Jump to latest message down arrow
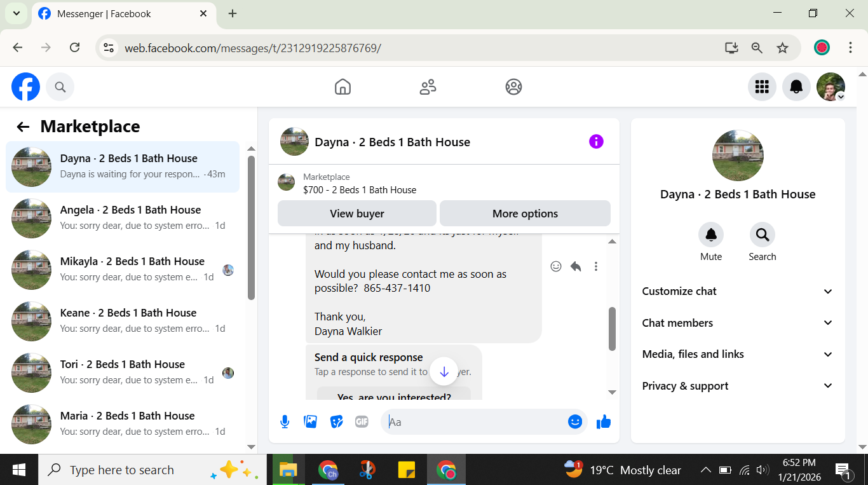 coord(444,372)
